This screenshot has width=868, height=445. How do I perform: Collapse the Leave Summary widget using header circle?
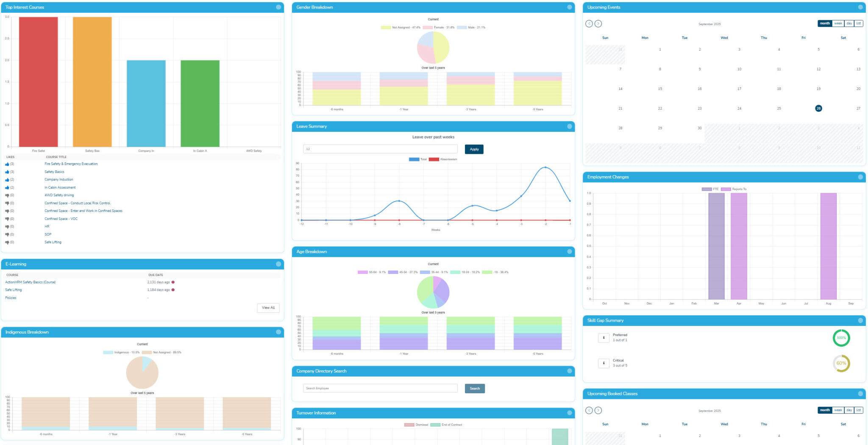coord(570,126)
